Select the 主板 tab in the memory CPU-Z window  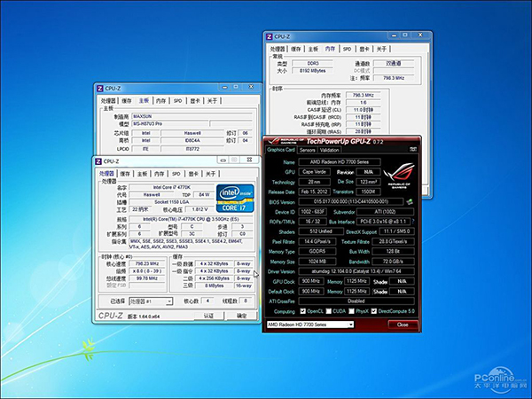pos(313,49)
